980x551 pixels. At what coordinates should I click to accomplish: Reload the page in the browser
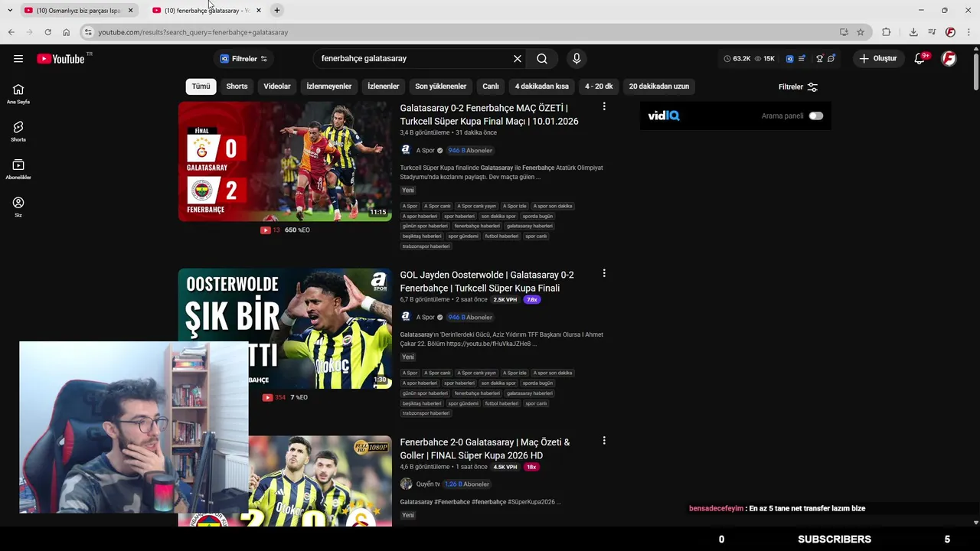click(47, 32)
